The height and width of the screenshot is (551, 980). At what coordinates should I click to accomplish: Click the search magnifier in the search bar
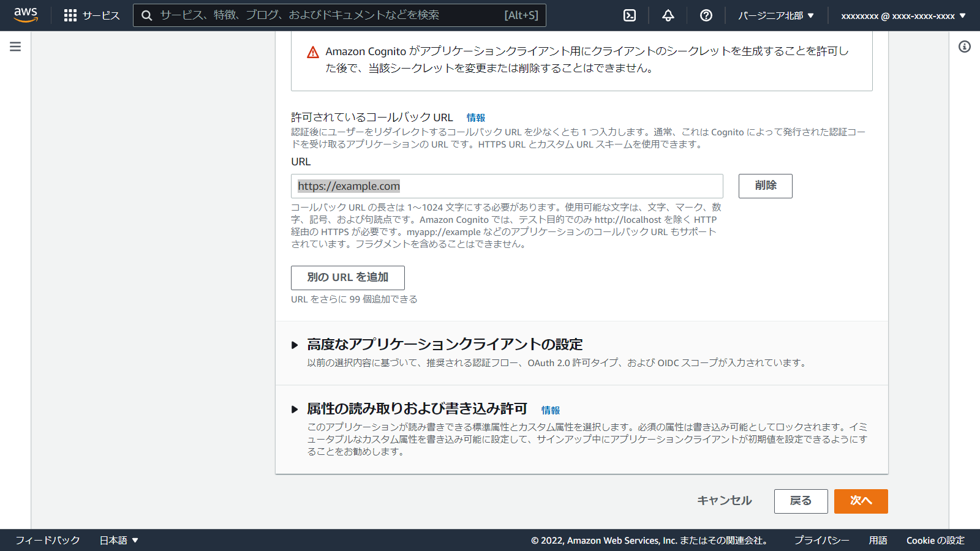click(x=146, y=15)
